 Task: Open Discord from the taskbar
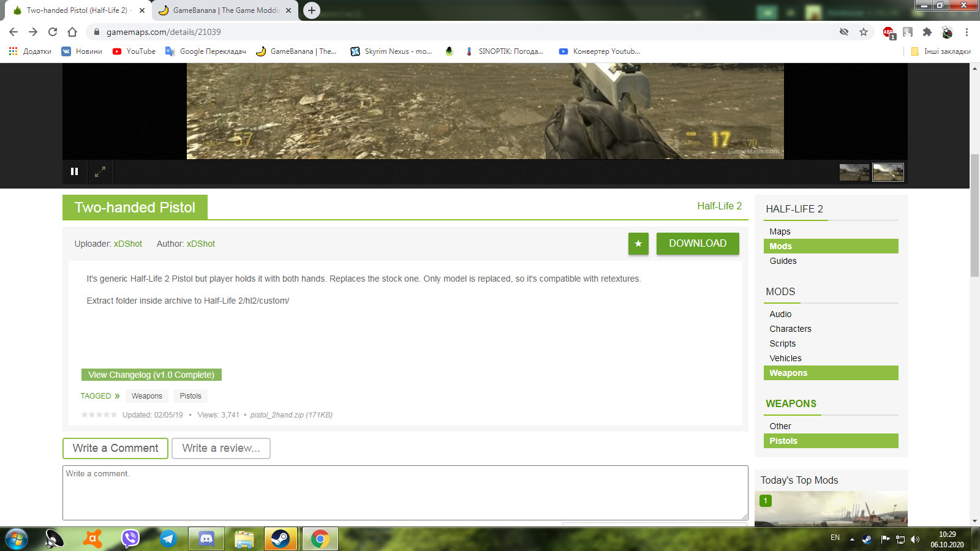(206, 539)
